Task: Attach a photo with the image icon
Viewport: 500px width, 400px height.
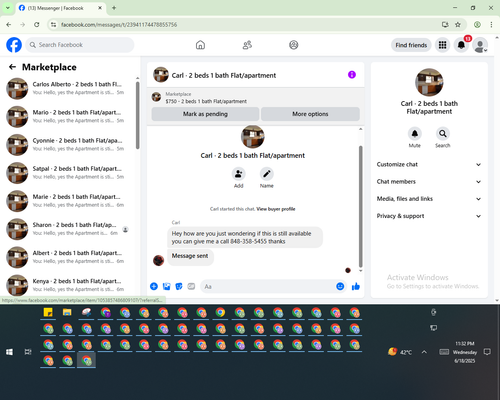Action: [166, 286]
